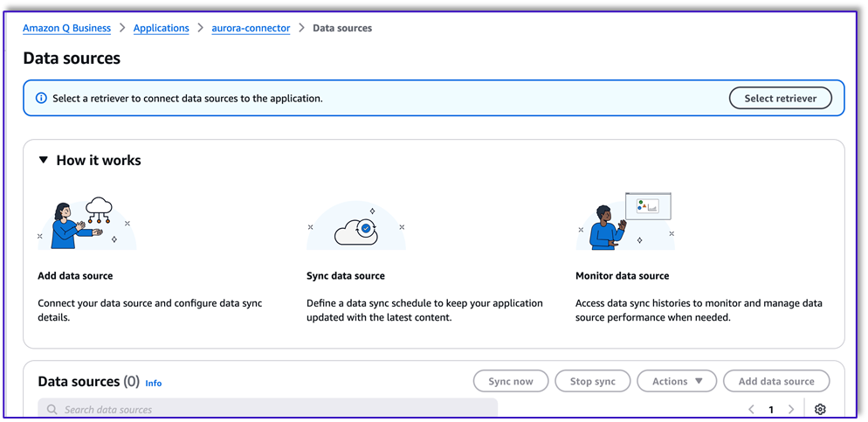
Task: Click the Monitor data source heading
Action: [x=623, y=276]
